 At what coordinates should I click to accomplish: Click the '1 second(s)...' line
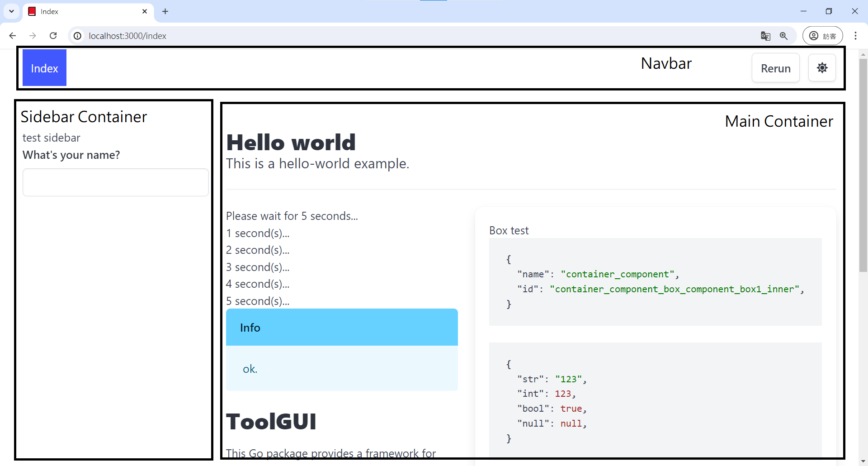258,233
